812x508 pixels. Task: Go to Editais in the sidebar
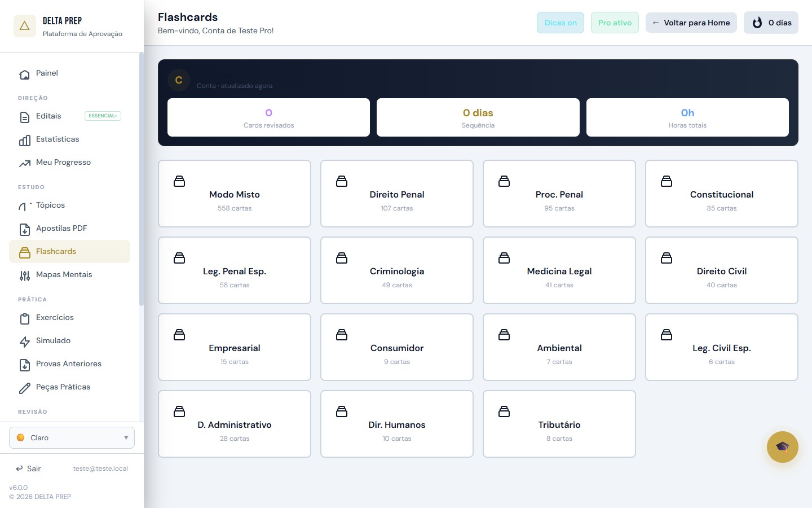point(48,116)
